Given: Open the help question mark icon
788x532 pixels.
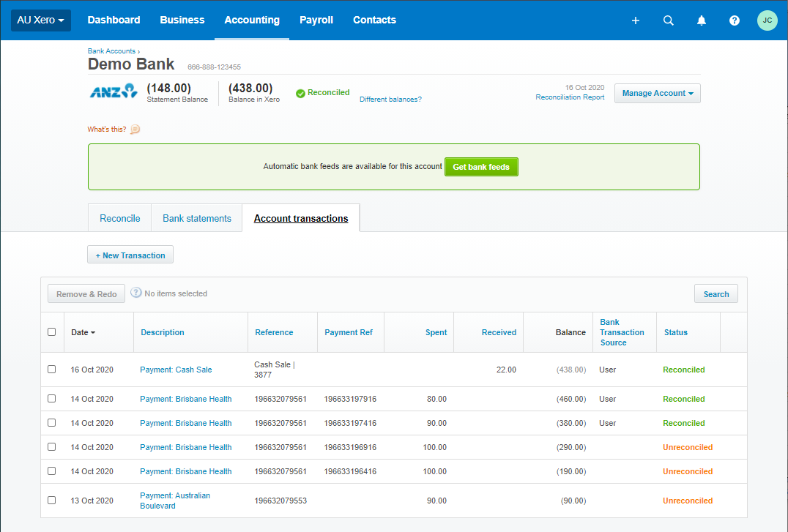Looking at the screenshot, I should click(735, 20).
